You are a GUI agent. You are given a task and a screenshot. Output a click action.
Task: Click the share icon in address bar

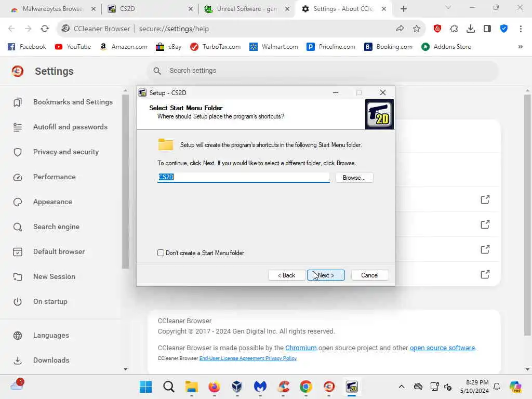tap(400, 29)
